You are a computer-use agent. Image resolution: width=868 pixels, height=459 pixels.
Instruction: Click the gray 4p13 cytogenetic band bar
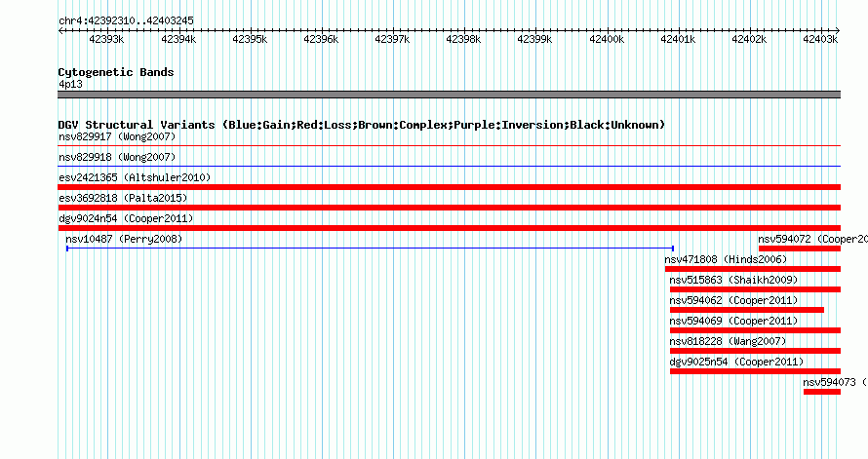[449, 95]
